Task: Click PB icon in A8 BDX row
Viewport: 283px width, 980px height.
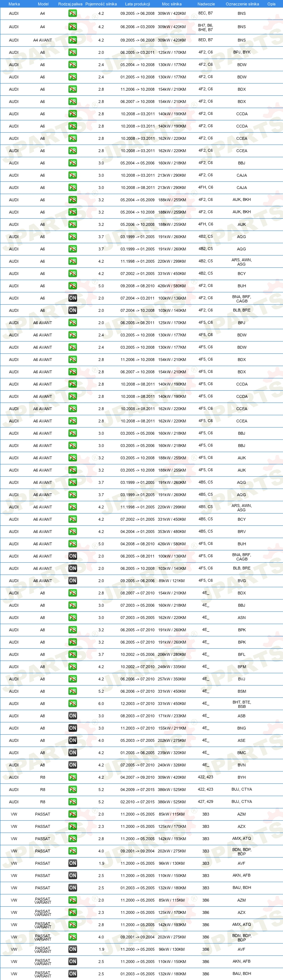Action: 72,593
